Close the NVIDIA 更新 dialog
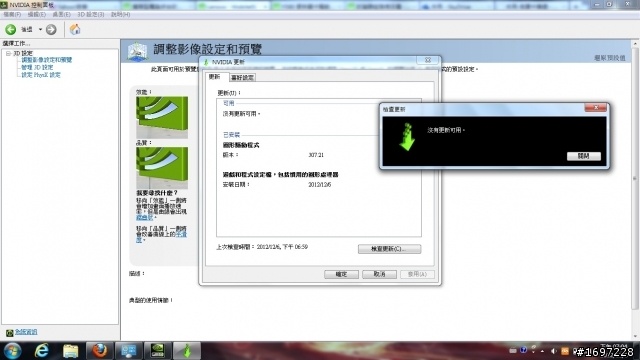This screenshot has height=360, width=640. click(428, 60)
